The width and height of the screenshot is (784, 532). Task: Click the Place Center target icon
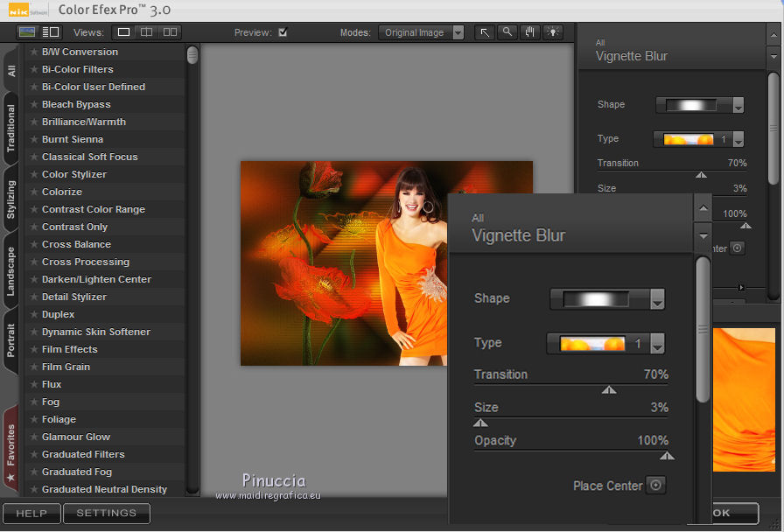point(654,486)
